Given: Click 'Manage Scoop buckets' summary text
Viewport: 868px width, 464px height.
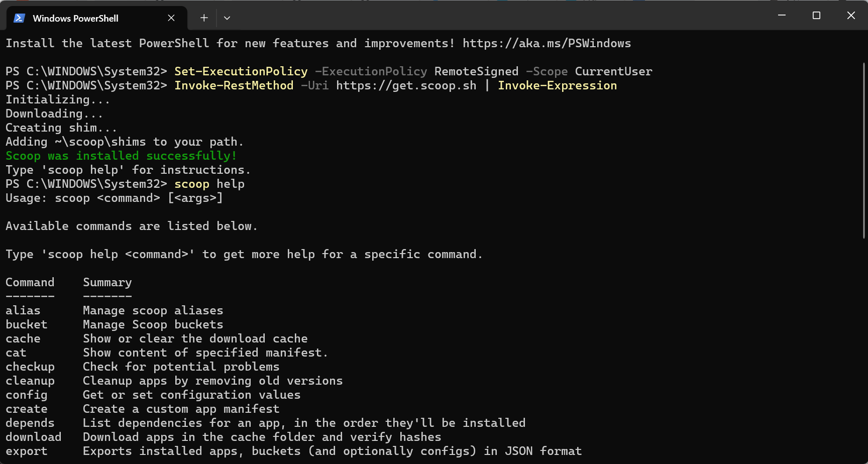Looking at the screenshot, I should pos(153,324).
